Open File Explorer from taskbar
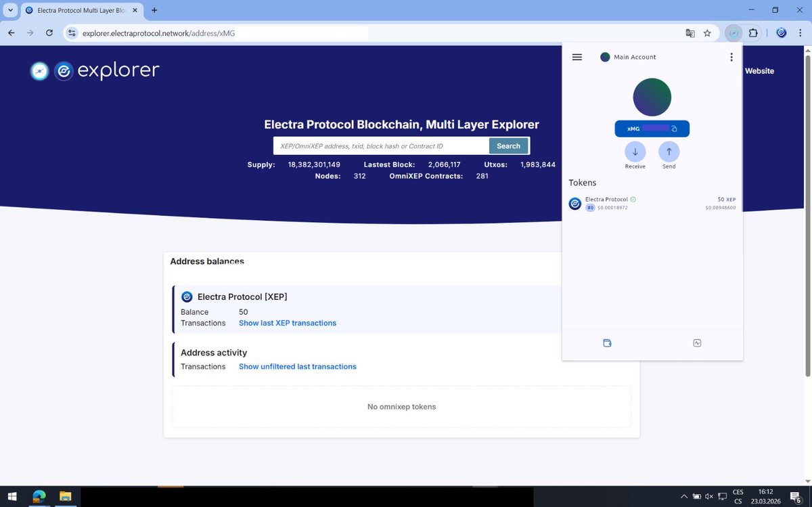The image size is (812, 507). pos(66,497)
